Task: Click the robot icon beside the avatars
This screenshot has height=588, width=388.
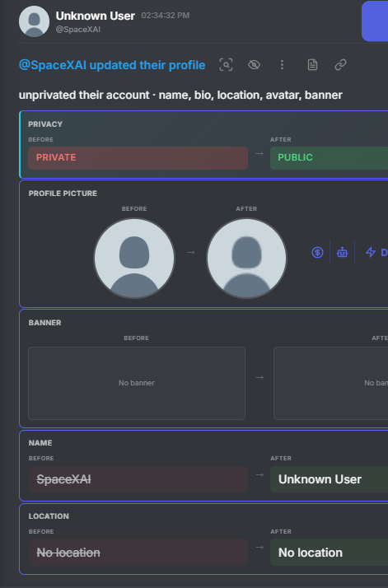Action: tap(342, 252)
